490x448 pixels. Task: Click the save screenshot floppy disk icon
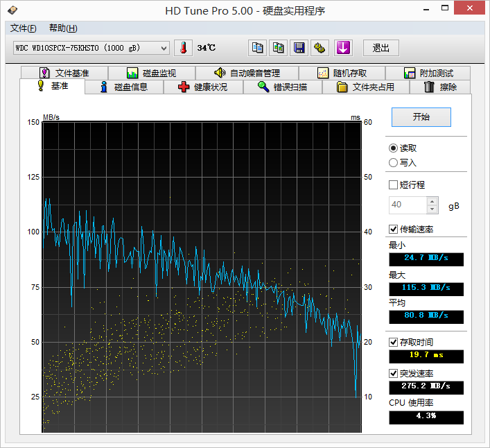tap(299, 48)
